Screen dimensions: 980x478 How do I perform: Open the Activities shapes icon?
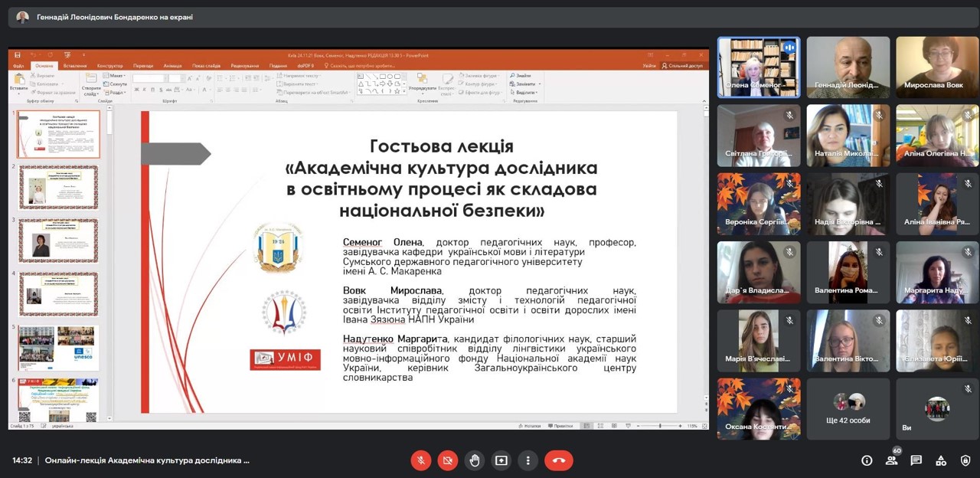(x=941, y=460)
